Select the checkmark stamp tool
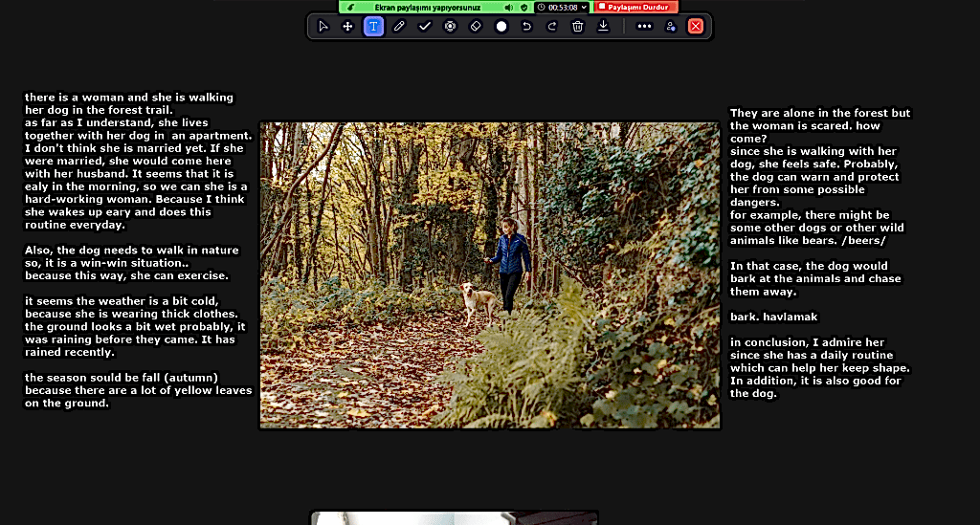 [425, 27]
